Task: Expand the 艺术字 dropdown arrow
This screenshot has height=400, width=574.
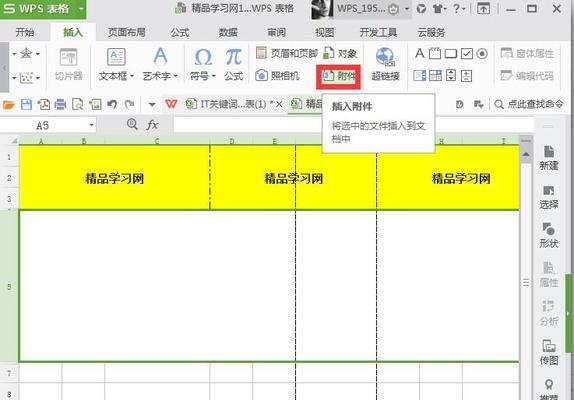Action: click(175, 76)
